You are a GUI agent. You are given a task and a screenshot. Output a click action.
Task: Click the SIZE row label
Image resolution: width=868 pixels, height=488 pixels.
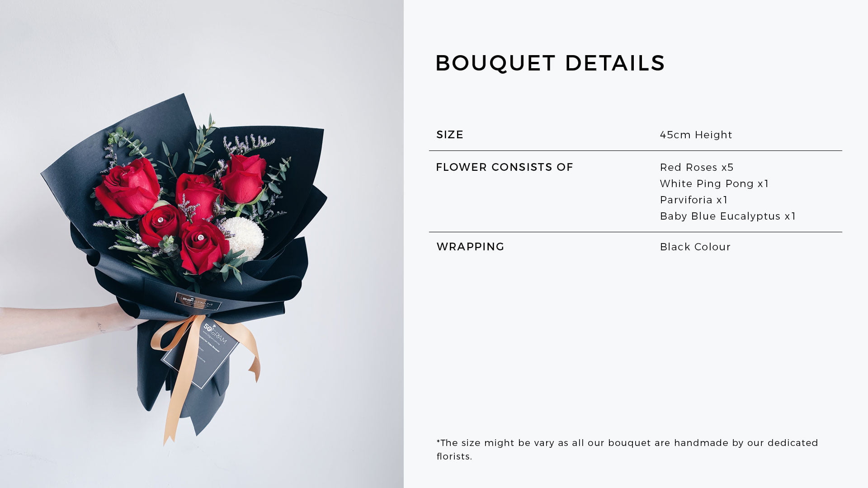point(450,135)
